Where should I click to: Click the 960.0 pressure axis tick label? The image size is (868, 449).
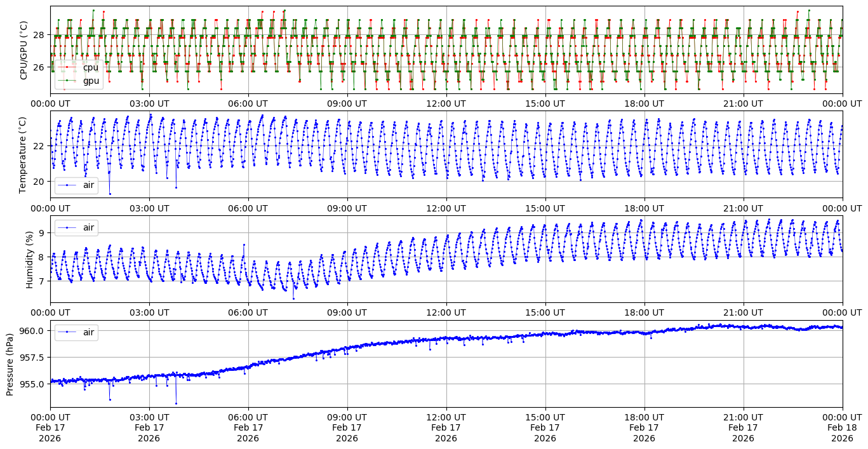pos(30,331)
